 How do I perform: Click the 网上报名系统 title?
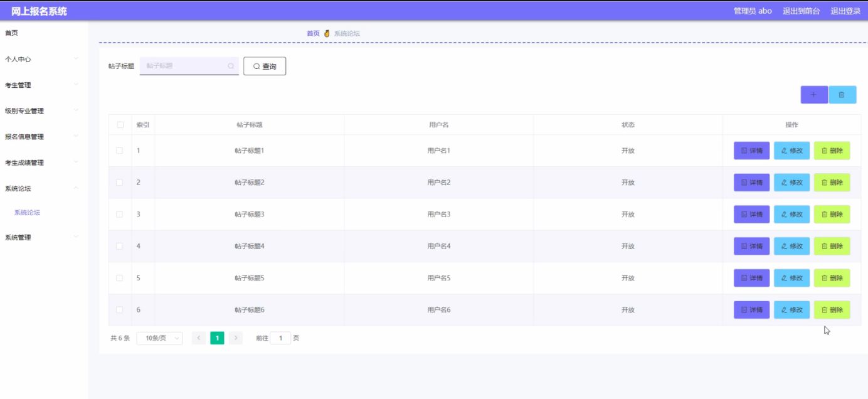(39, 11)
